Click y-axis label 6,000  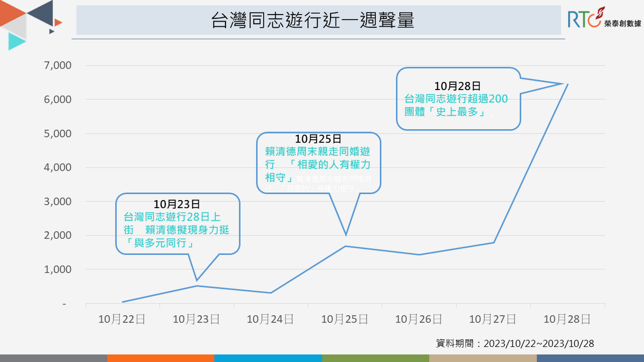click(56, 100)
